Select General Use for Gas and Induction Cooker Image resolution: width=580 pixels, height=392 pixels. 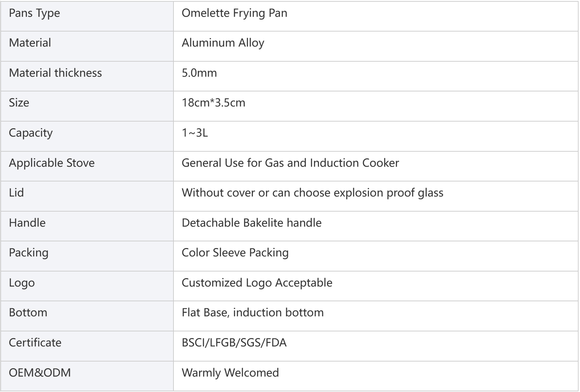coord(290,163)
